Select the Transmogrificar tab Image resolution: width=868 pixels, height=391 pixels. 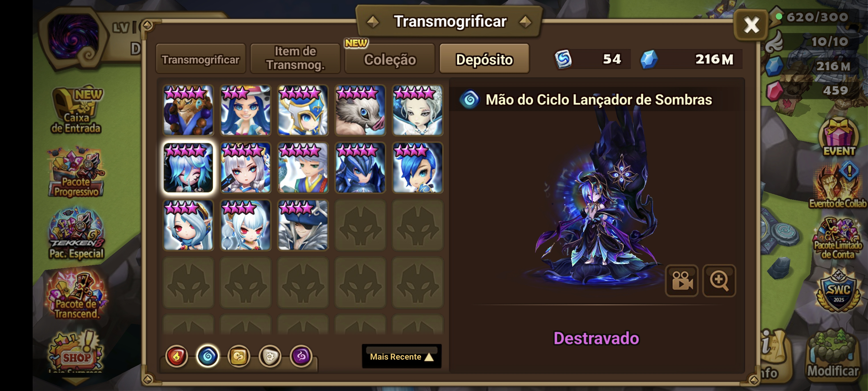click(x=201, y=59)
